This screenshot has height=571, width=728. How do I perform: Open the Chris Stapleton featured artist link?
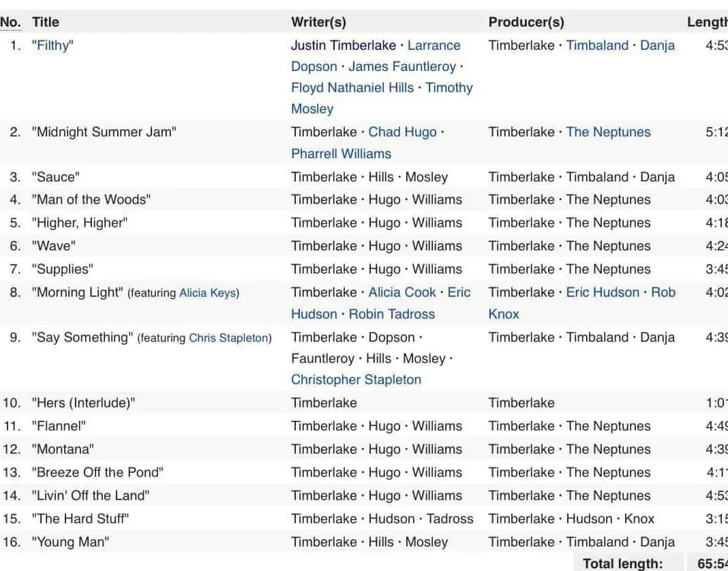click(228, 338)
